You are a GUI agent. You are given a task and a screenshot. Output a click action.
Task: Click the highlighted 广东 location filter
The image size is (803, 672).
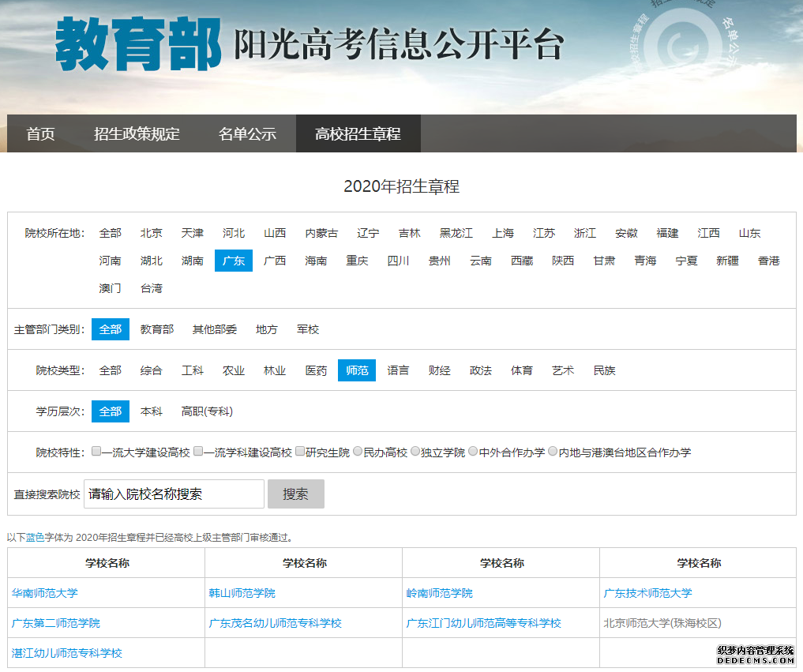tap(234, 261)
